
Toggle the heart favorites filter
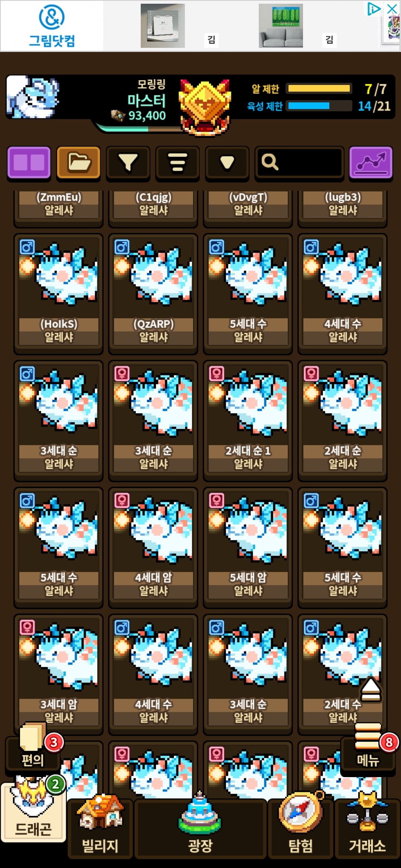(x=227, y=162)
